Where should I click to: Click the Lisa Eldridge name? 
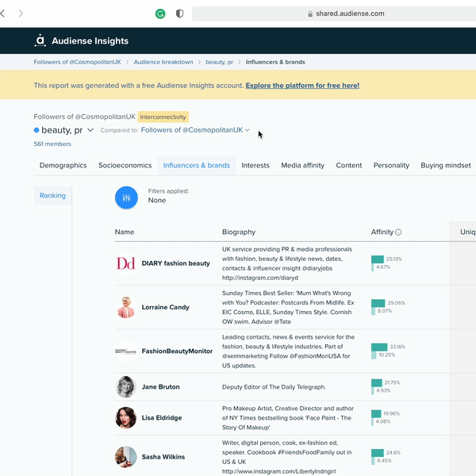tap(162, 418)
